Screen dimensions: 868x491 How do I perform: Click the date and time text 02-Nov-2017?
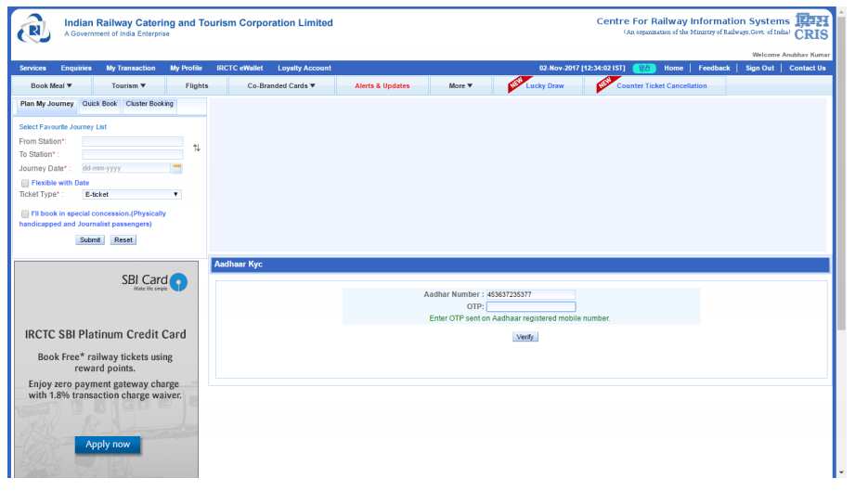coord(582,68)
